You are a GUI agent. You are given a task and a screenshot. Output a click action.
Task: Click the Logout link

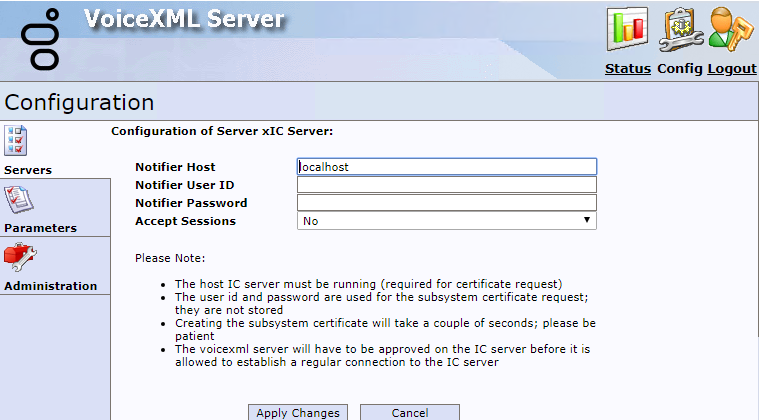(732, 69)
